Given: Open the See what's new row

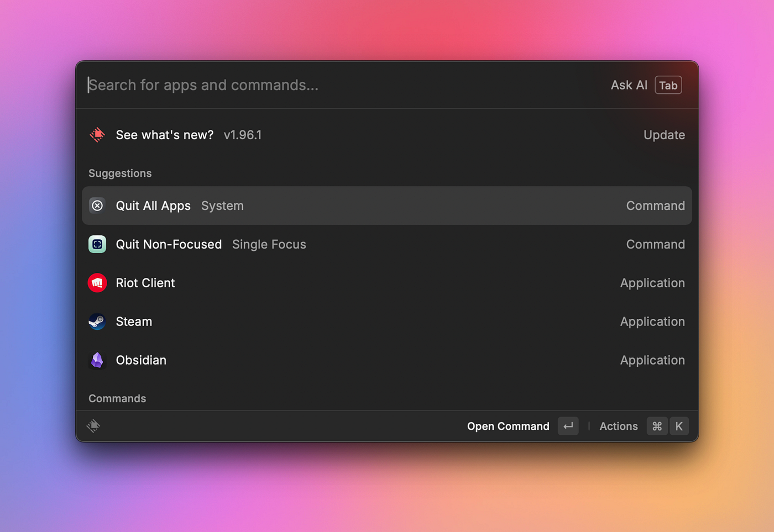Looking at the screenshot, I should 387,135.
